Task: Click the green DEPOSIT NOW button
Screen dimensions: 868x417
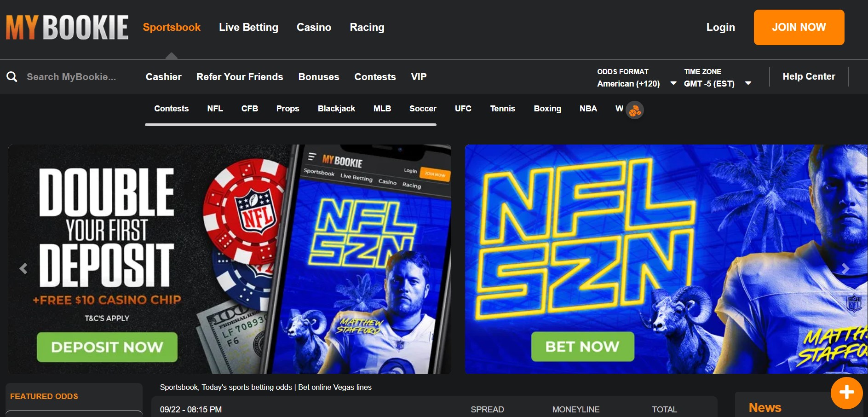Action: tap(107, 347)
